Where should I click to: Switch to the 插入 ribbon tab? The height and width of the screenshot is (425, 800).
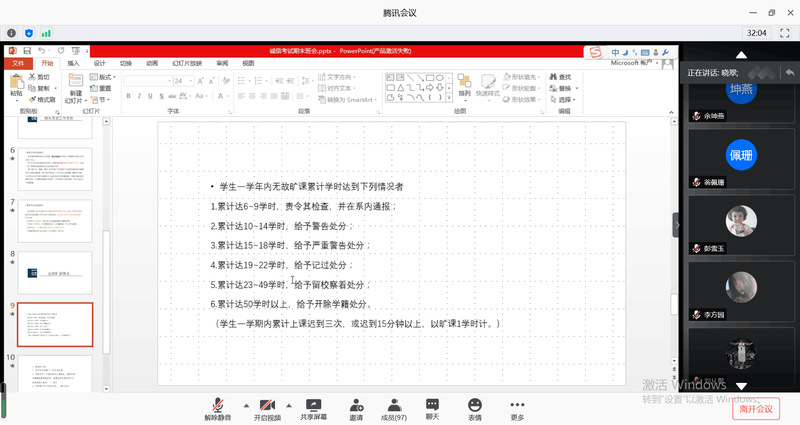(x=73, y=63)
